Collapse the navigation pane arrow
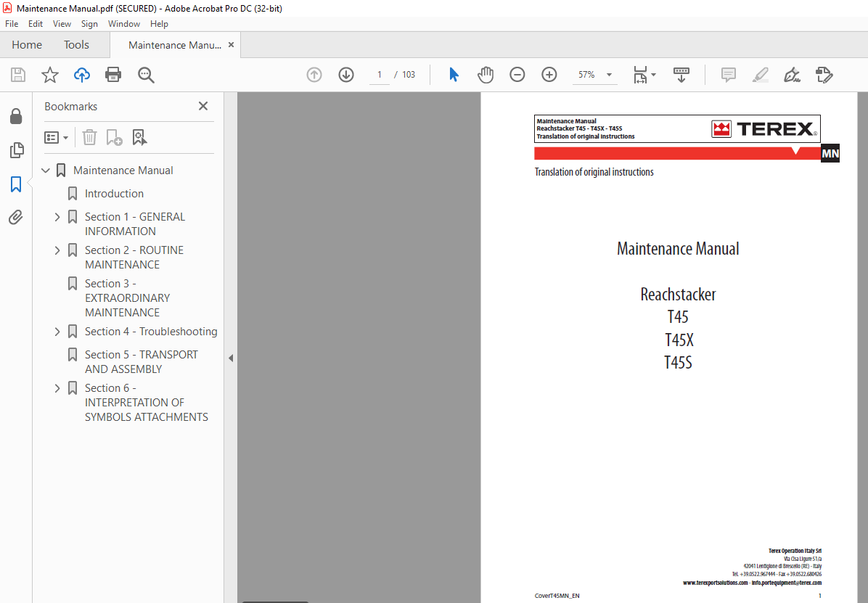The height and width of the screenshot is (603, 868). click(x=231, y=358)
